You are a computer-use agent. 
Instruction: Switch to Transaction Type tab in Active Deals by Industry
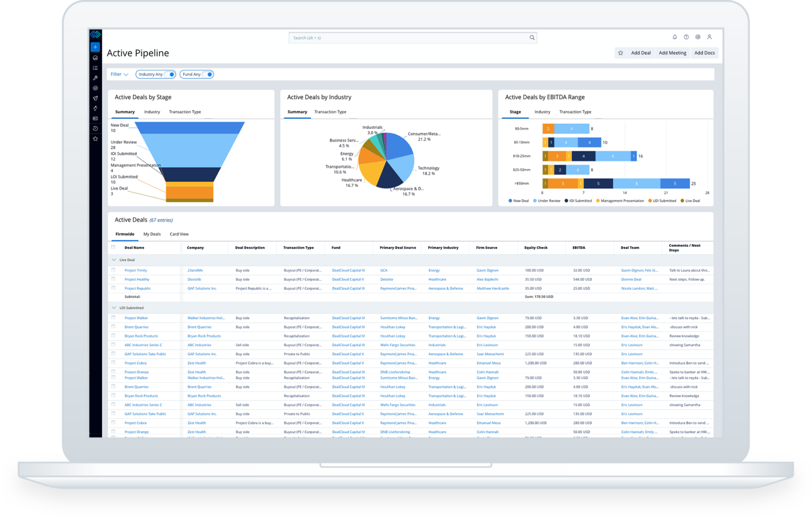[330, 112]
